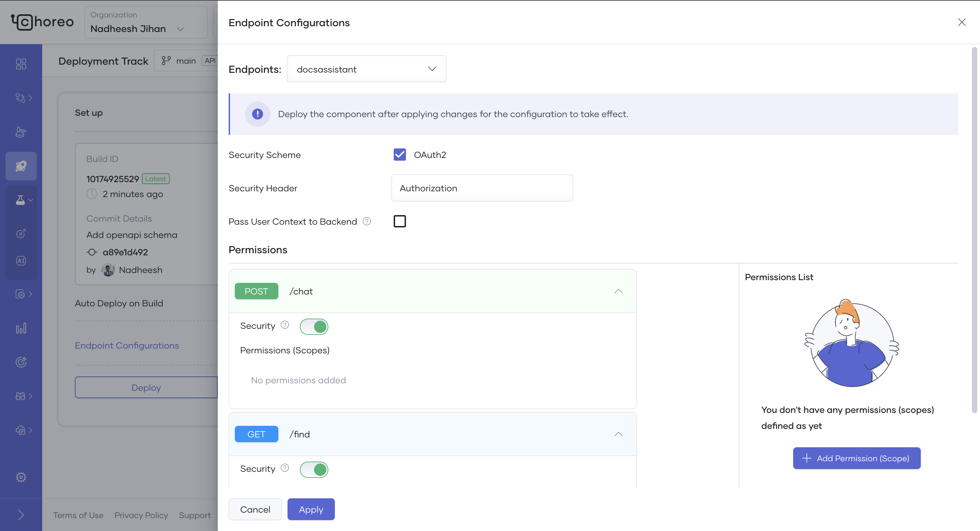
Task: Click the main branch icon
Action: click(x=166, y=61)
